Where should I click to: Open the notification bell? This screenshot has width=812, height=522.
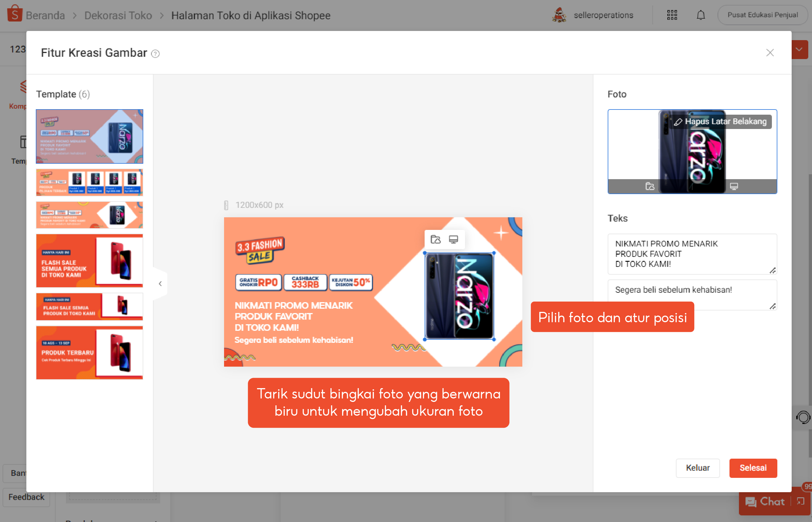click(x=701, y=15)
